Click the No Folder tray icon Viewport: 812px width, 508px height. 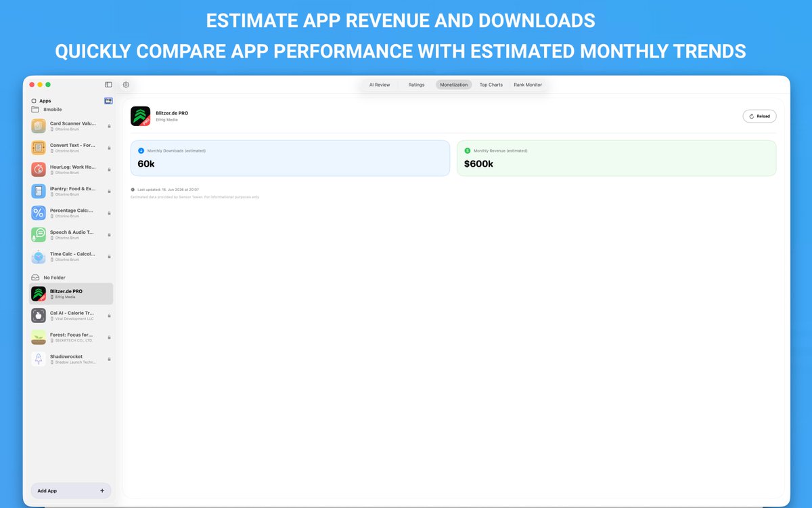pos(35,278)
